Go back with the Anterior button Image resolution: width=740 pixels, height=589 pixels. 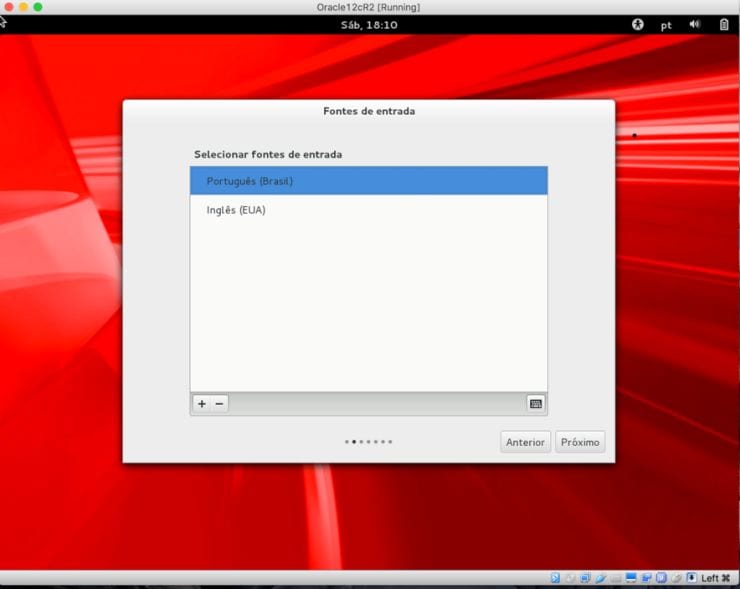coord(525,442)
